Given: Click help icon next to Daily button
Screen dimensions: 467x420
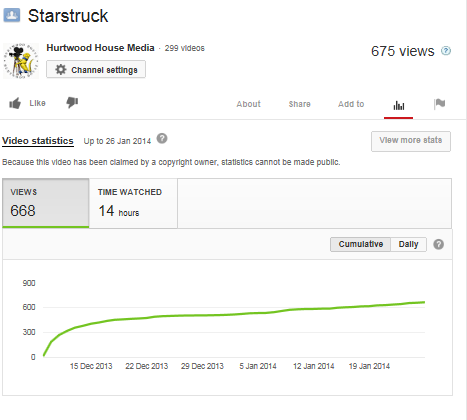Looking at the screenshot, I should tap(439, 244).
